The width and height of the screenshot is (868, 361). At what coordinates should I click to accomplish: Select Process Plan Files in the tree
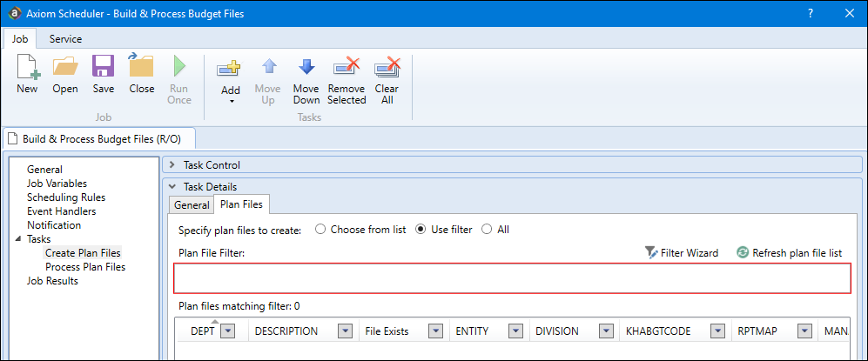(x=85, y=267)
